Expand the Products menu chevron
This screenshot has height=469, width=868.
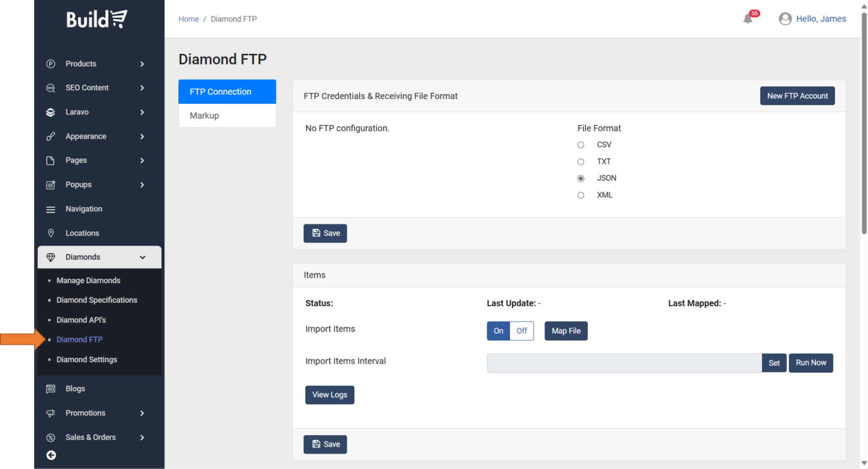tap(142, 64)
